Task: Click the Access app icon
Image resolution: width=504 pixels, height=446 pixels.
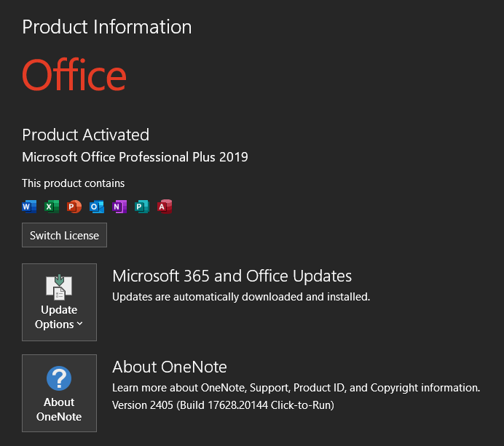Action: [x=165, y=207]
